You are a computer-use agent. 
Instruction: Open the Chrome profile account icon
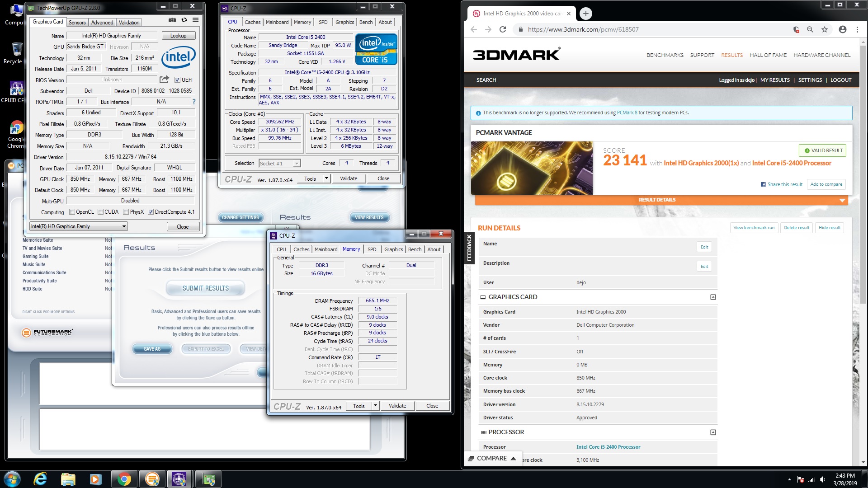[x=843, y=29]
